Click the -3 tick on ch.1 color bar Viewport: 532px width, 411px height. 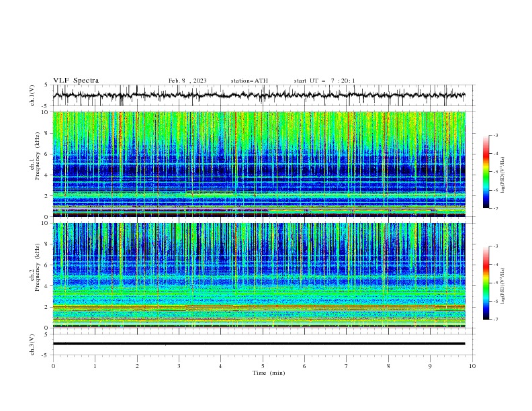point(495,135)
